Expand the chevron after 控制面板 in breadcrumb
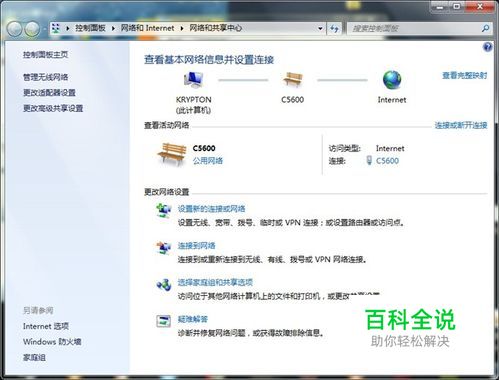Viewport: 499px width, 380px height. point(113,28)
